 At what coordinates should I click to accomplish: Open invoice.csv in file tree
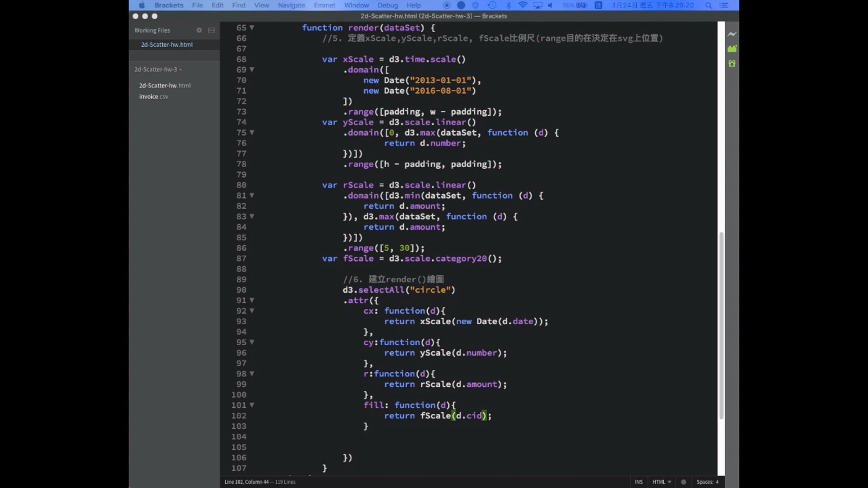pos(153,97)
